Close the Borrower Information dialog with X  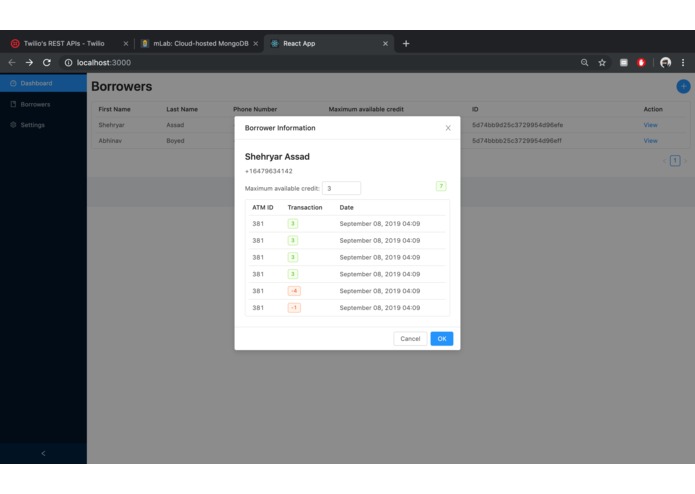[x=448, y=128]
